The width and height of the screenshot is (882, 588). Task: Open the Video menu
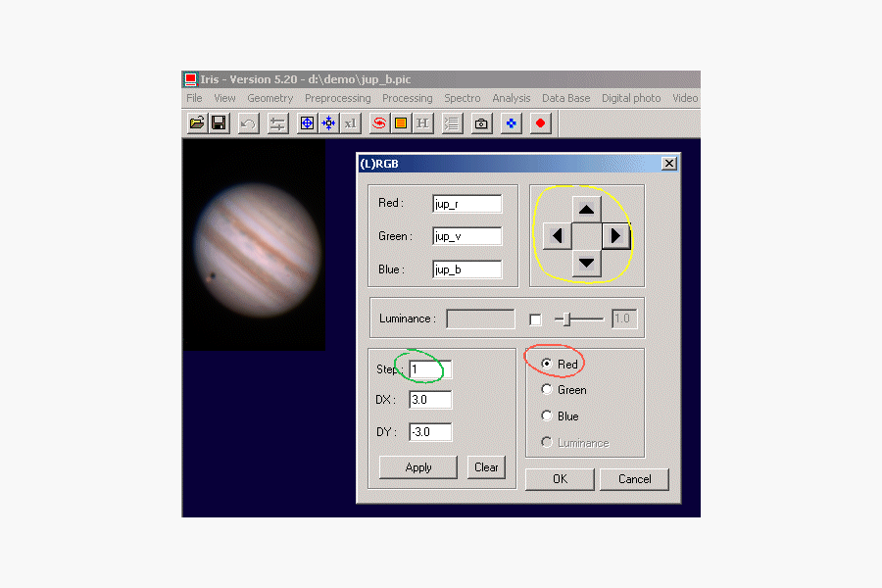pos(685,98)
